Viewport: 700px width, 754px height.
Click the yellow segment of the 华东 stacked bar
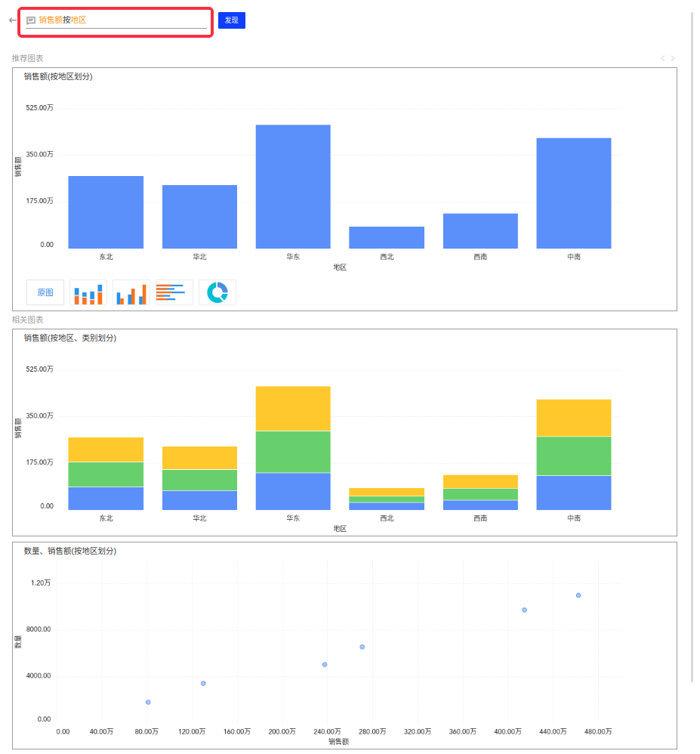tap(293, 408)
